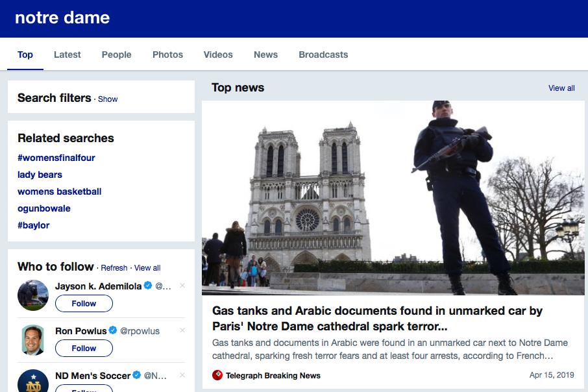View all top news

click(x=561, y=88)
